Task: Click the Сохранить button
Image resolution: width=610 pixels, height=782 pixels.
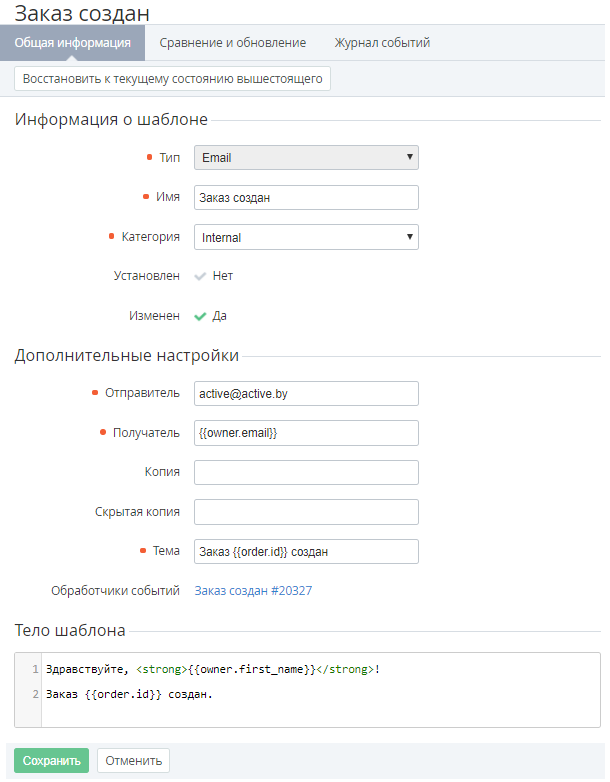Action: (52, 760)
